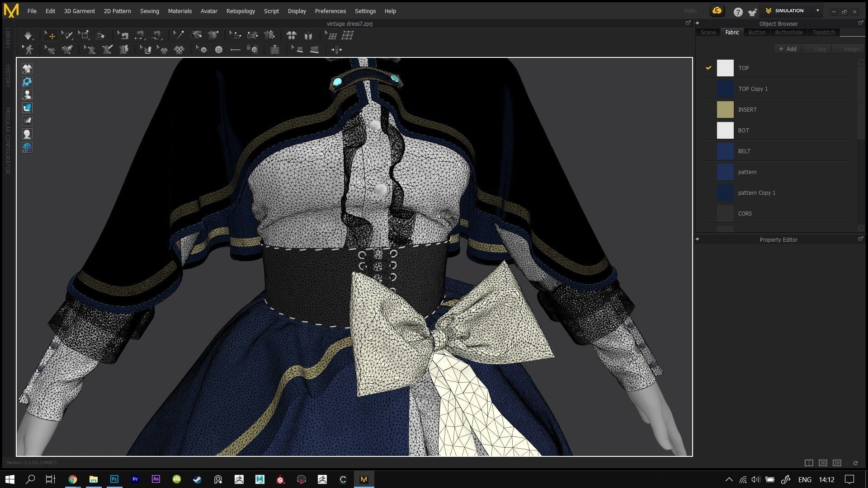Click the Copy fabric button
The width and height of the screenshot is (868, 488).
pos(817,49)
